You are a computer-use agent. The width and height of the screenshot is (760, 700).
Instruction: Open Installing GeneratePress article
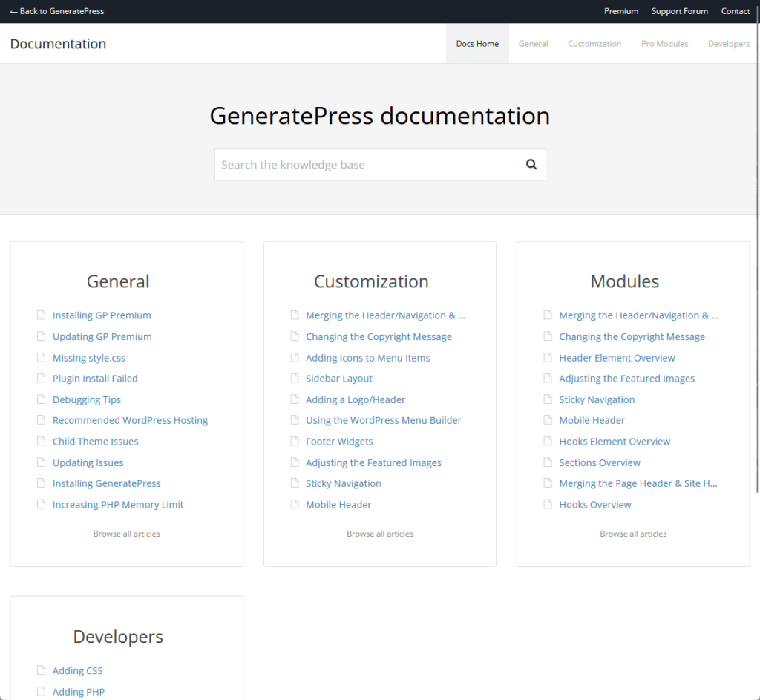point(107,483)
